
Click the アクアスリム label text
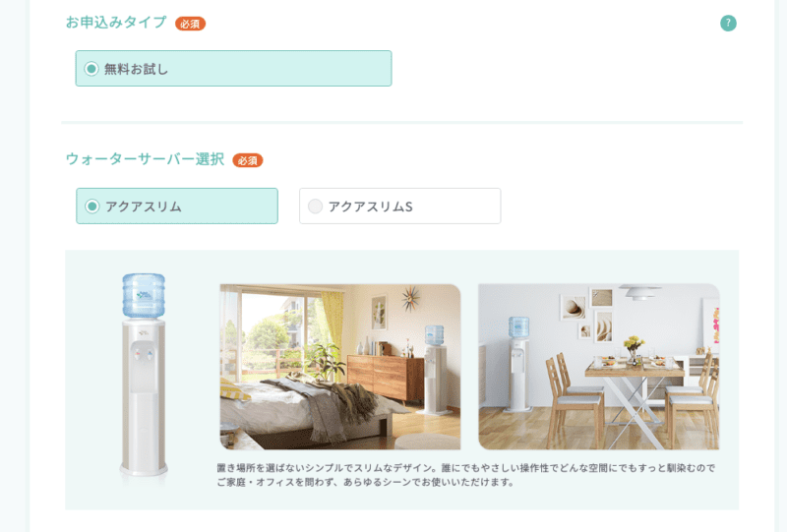click(144, 207)
